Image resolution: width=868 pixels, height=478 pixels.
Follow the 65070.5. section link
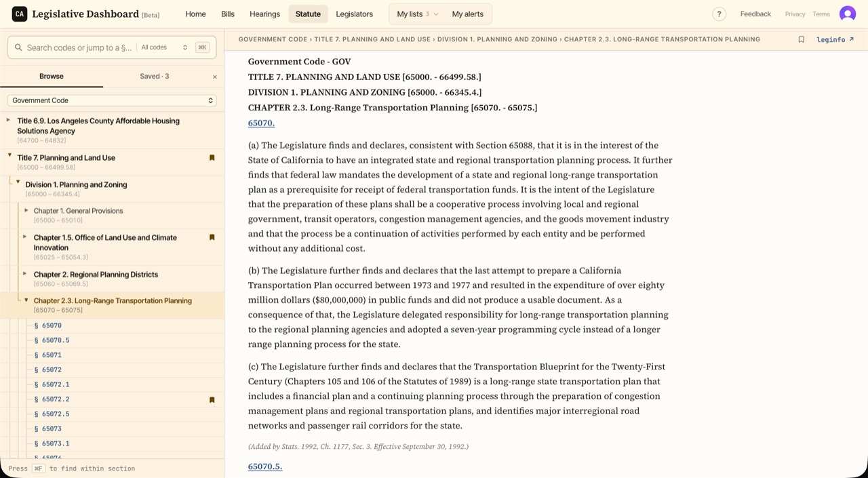click(x=265, y=466)
